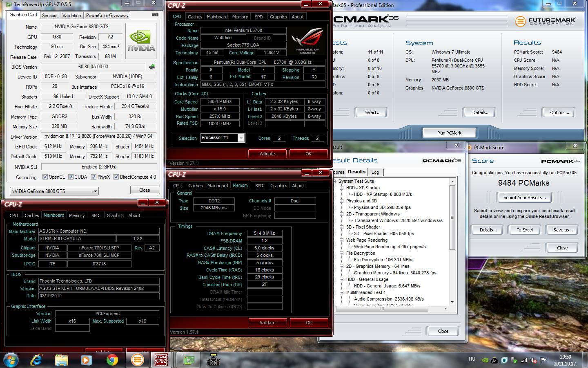The image size is (588, 368).
Task: Click the muted volume tray icon
Action: [534, 360]
